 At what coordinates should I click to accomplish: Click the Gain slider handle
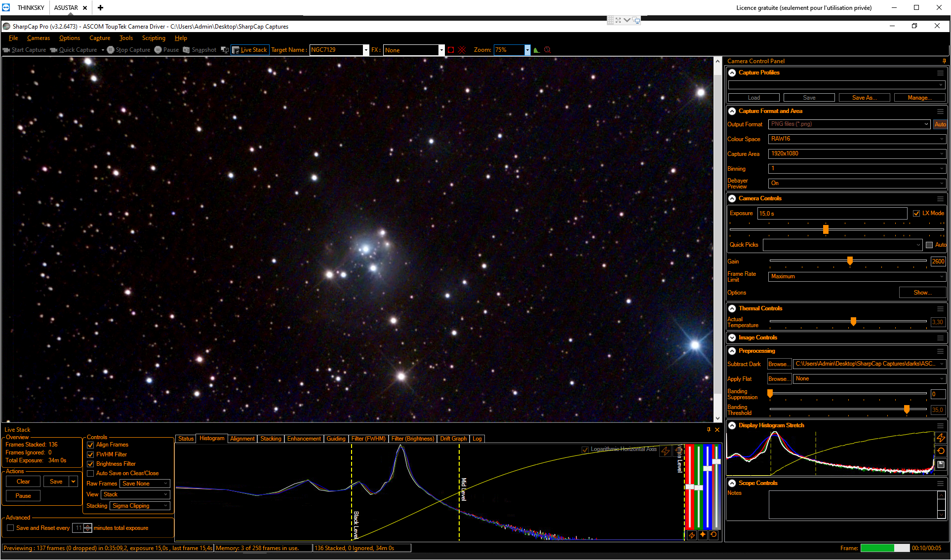coord(850,261)
